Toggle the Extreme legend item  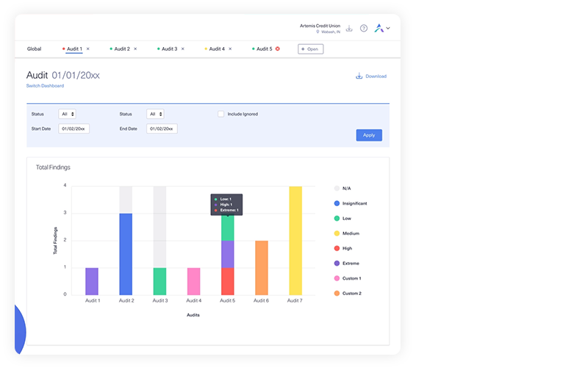tap(346, 263)
